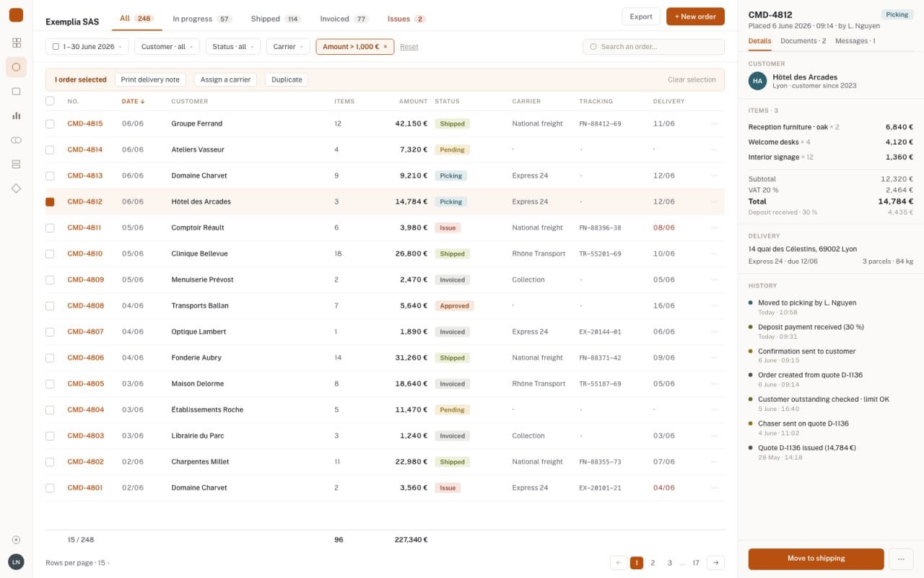Open the stacked rows icon in the sidebar
The height and width of the screenshot is (578, 924).
tap(16, 164)
